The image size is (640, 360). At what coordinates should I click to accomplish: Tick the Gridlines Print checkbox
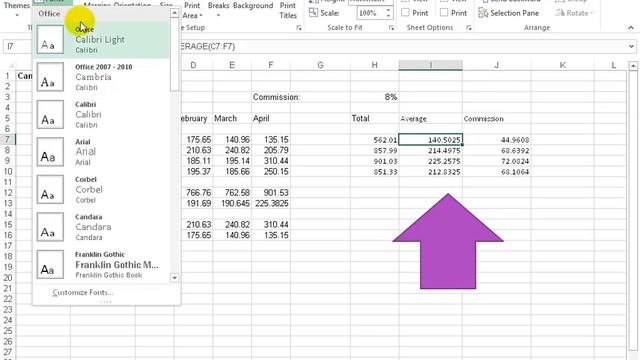(405, 13)
